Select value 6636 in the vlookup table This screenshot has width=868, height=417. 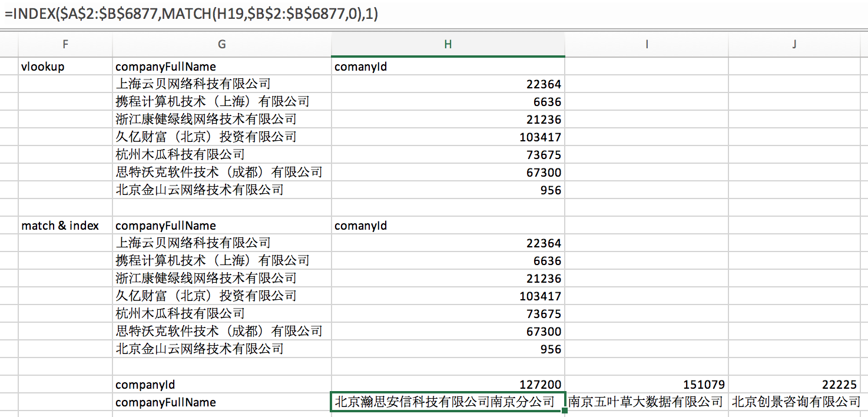point(448,102)
